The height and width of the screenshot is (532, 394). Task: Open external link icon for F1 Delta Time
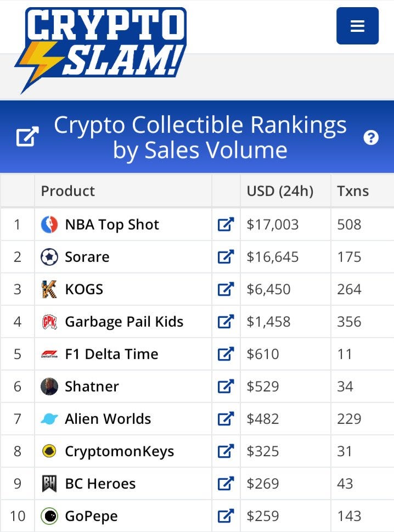coord(226,354)
